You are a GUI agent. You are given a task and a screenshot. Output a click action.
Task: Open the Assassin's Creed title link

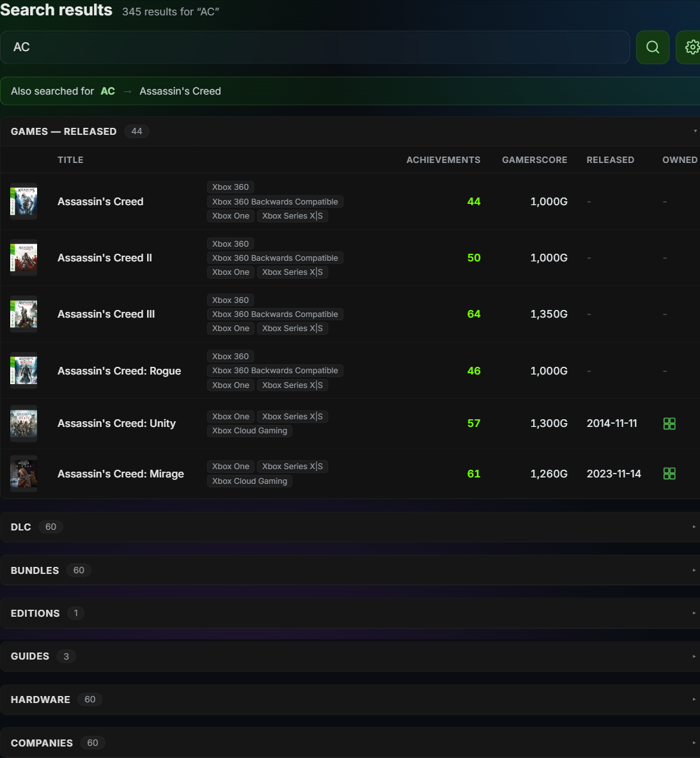pos(100,201)
